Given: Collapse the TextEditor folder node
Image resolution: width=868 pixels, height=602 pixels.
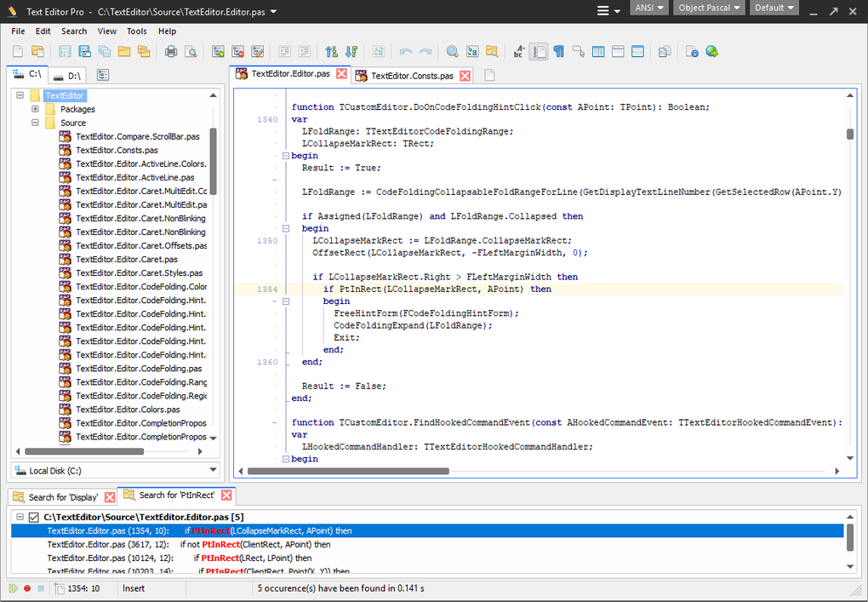Looking at the screenshot, I should (x=20, y=95).
